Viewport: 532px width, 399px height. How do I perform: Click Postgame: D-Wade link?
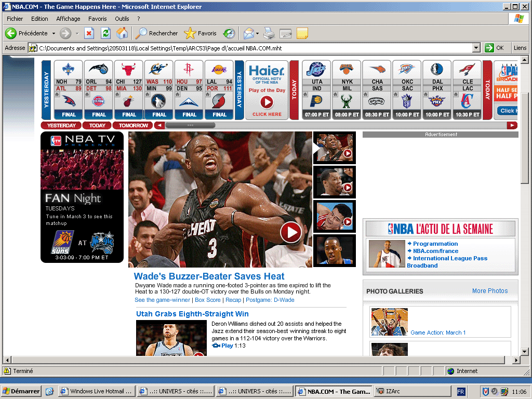coord(270,300)
